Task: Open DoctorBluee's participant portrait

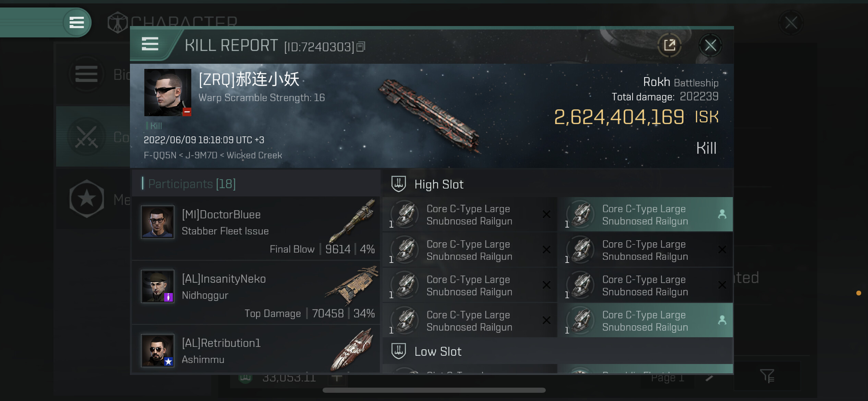Action: coord(158,222)
